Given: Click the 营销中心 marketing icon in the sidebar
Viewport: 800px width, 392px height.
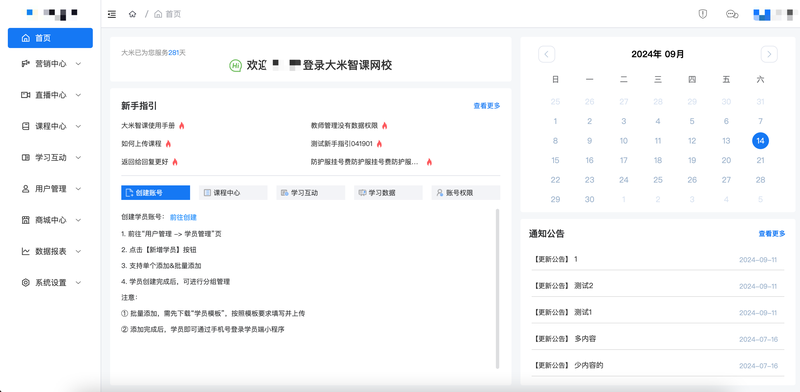Looking at the screenshot, I should pos(26,64).
